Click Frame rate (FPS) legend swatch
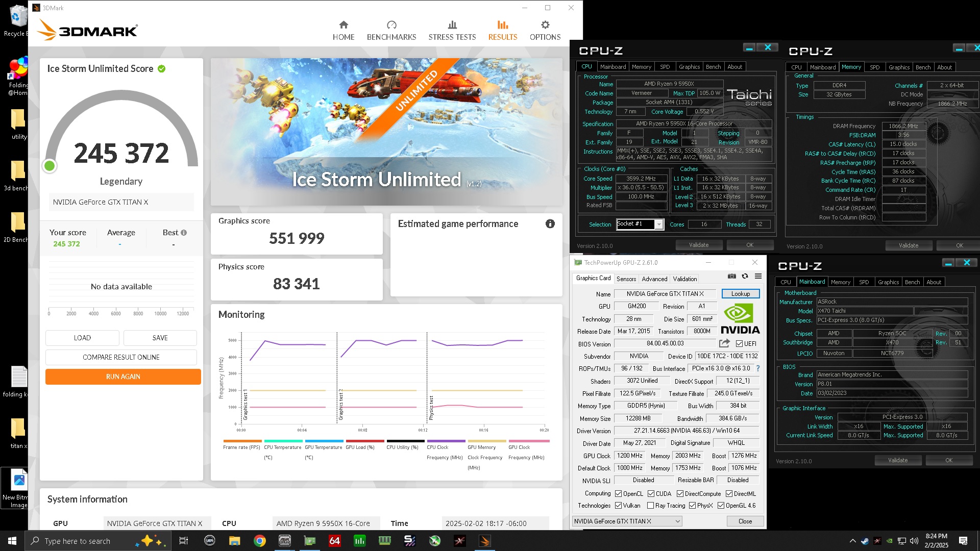 (x=242, y=441)
